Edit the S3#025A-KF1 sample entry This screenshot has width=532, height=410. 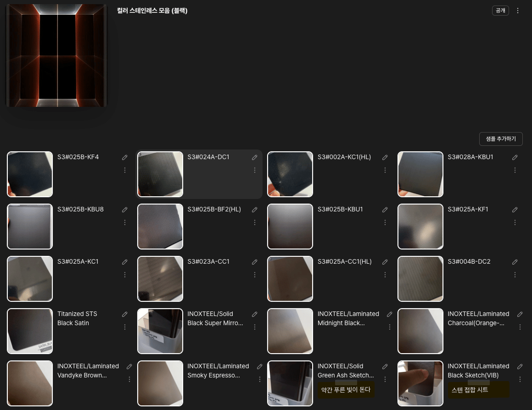pos(515,210)
